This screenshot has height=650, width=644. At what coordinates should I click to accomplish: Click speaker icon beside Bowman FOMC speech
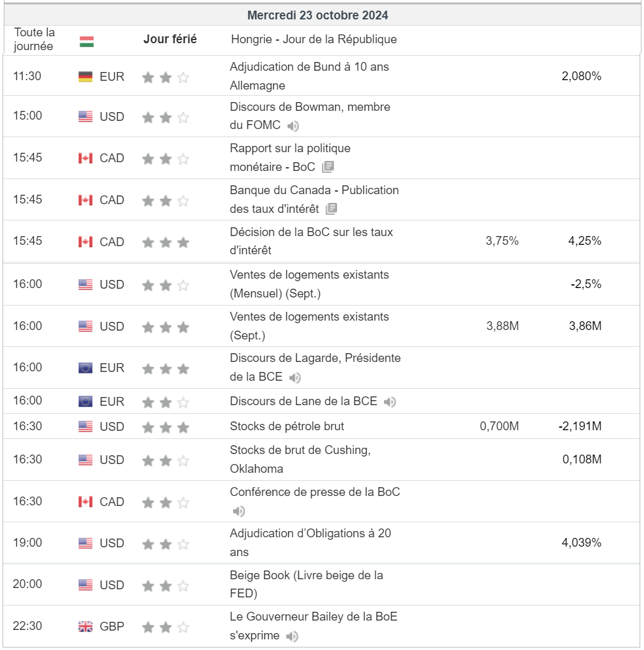pos(293,126)
